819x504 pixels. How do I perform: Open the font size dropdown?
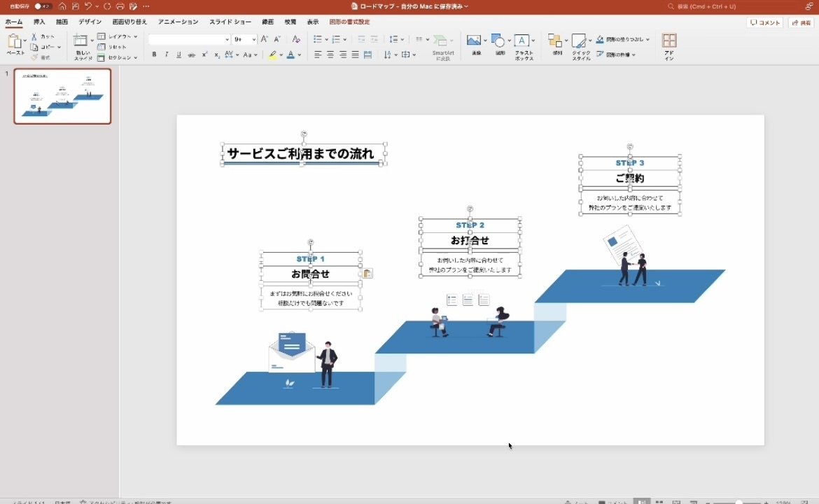coord(253,39)
